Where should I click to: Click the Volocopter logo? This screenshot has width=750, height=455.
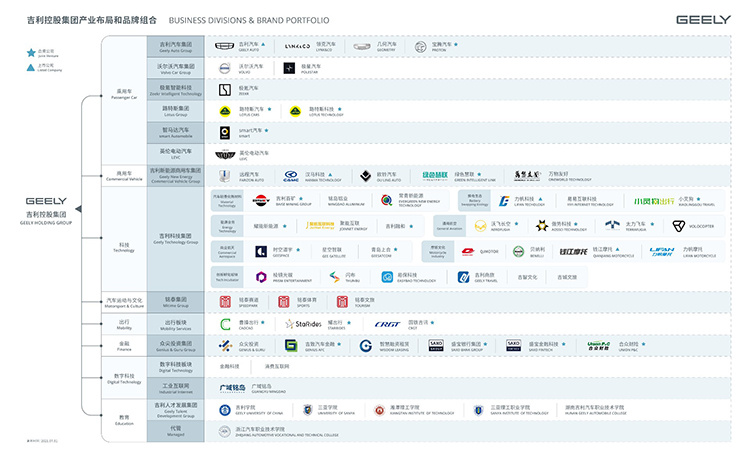click(x=679, y=226)
